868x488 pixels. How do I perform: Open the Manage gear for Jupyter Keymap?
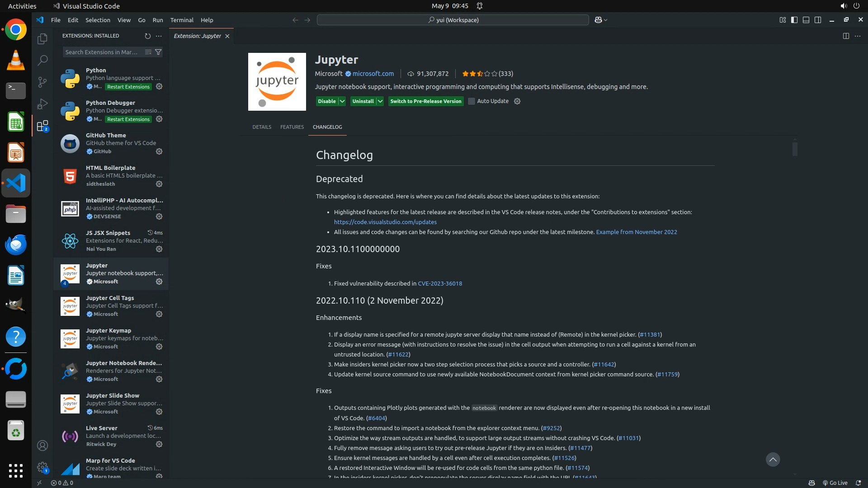click(159, 347)
